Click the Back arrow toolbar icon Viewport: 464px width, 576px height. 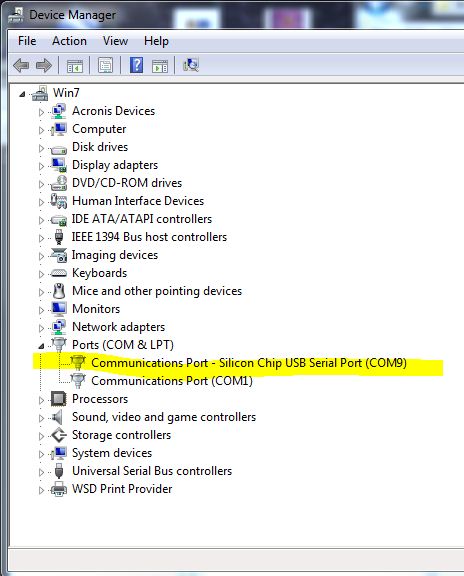[21, 66]
